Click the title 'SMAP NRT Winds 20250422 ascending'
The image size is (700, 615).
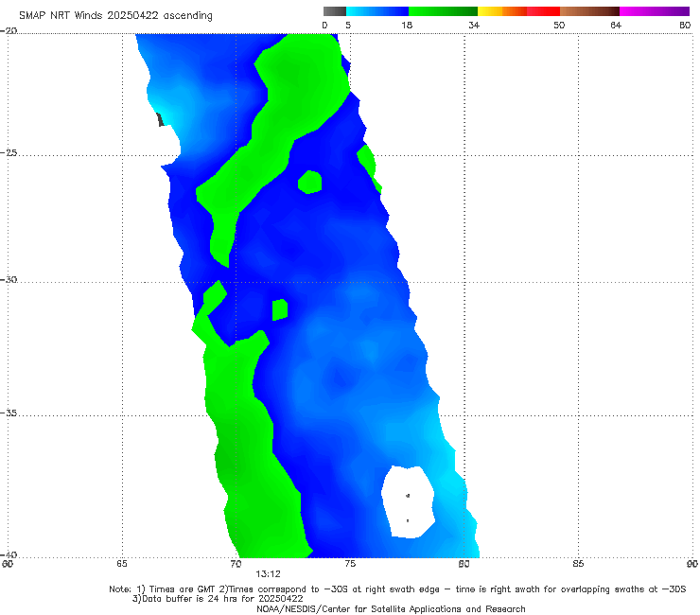[115, 15]
